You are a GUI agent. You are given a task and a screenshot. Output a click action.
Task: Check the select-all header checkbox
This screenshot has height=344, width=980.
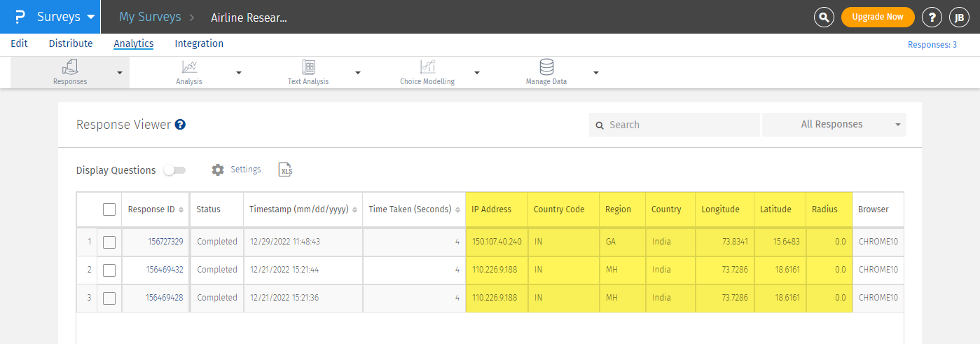coord(109,209)
